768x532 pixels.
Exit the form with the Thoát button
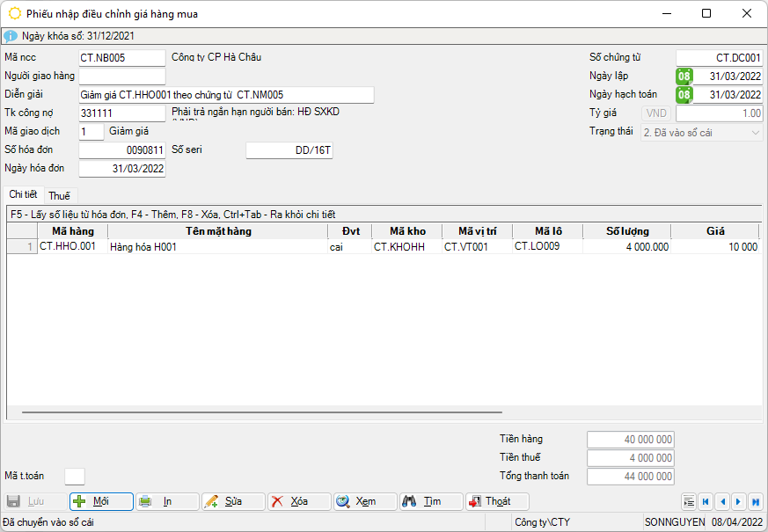[x=497, y=501]
